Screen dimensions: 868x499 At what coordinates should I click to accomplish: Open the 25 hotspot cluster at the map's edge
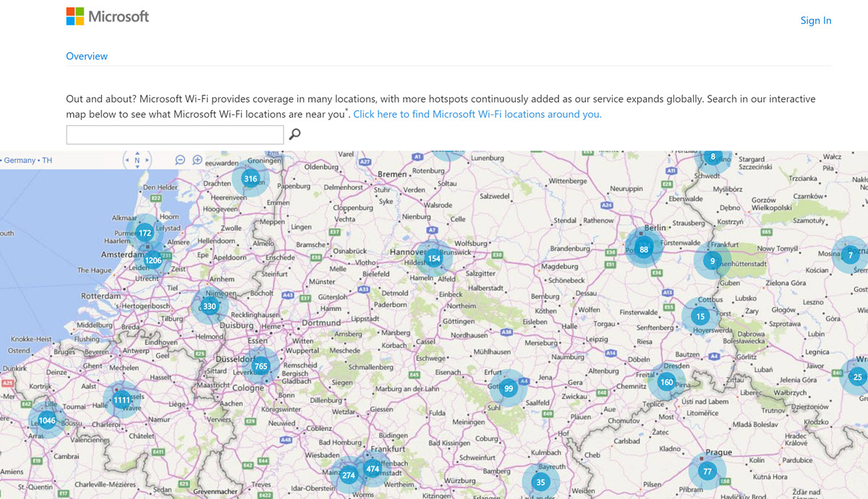[858, 377]
